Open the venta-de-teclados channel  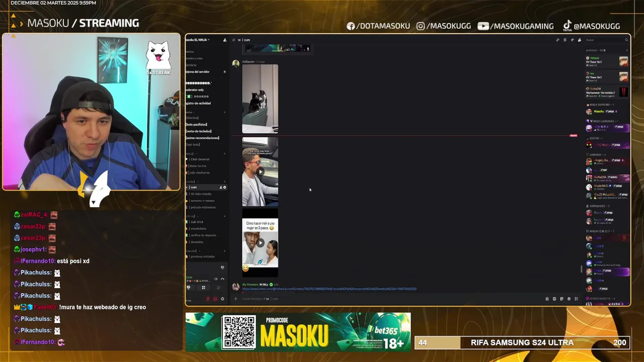(198, 131)
